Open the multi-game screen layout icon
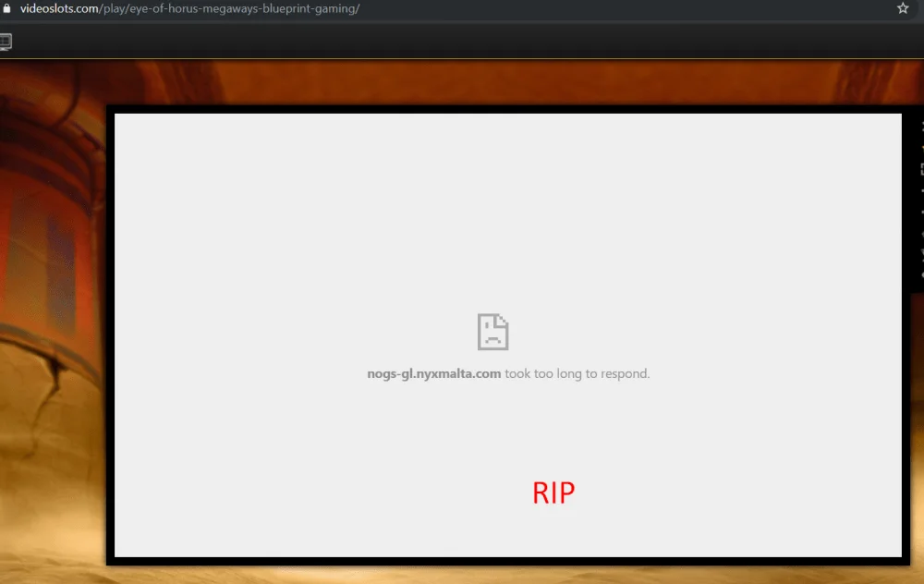This screenshot has height=584, width=924. (x=6, y=42)
